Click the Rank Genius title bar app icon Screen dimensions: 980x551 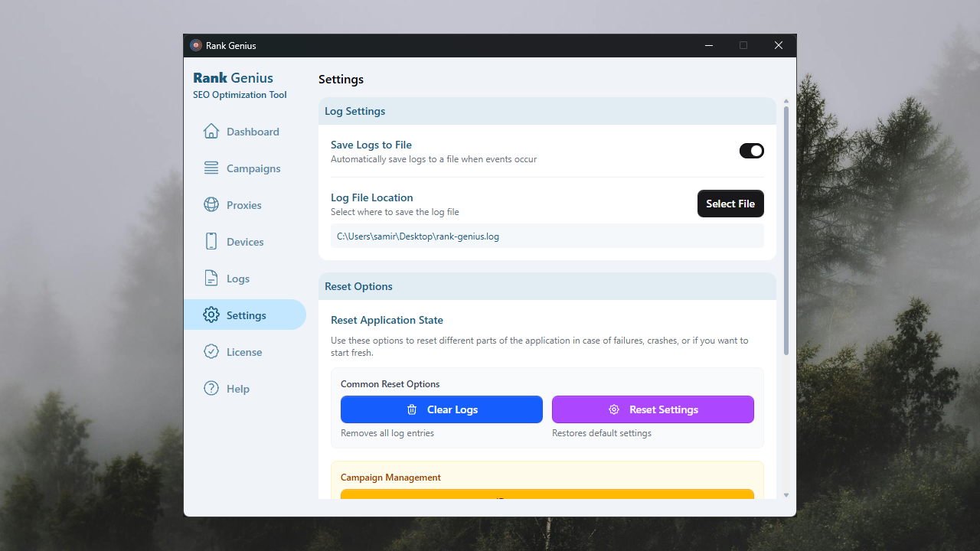pyautogui.click(x=196, y=46)
